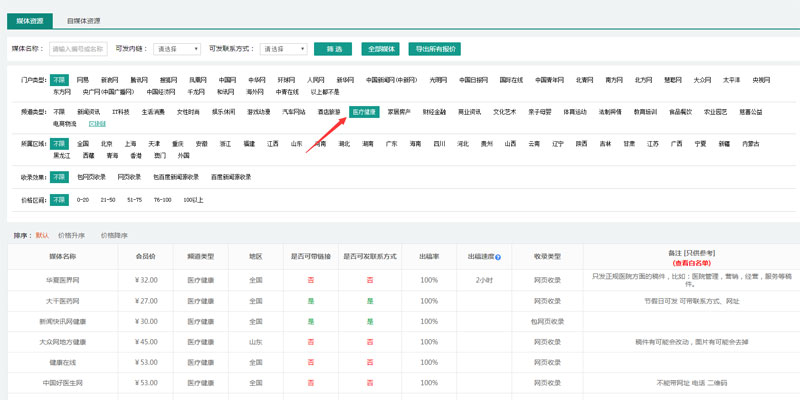
Task: Filter portal type by 凤凰网
Action: tap(198, 80)
